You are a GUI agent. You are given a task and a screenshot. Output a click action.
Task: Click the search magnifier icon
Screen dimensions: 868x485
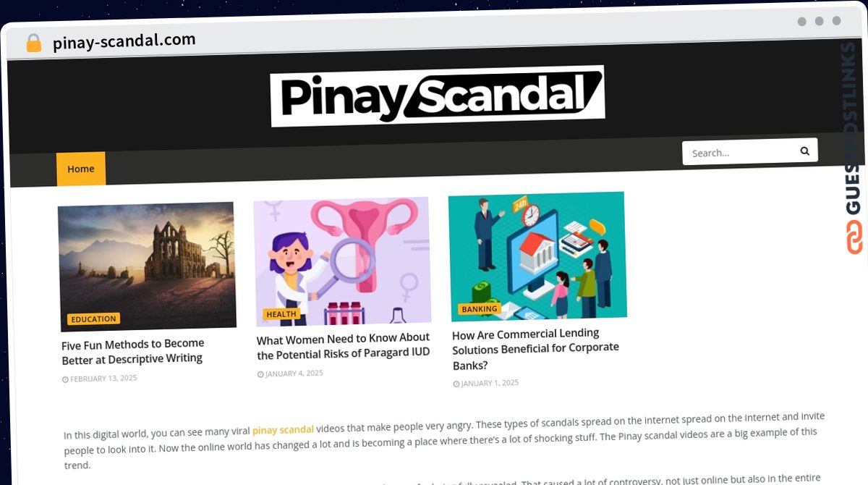pyautogui.click(x=804, y=151)
